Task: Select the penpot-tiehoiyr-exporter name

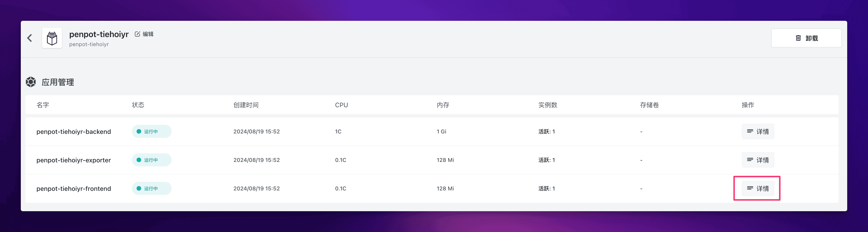Action: (x=74, y=160)
